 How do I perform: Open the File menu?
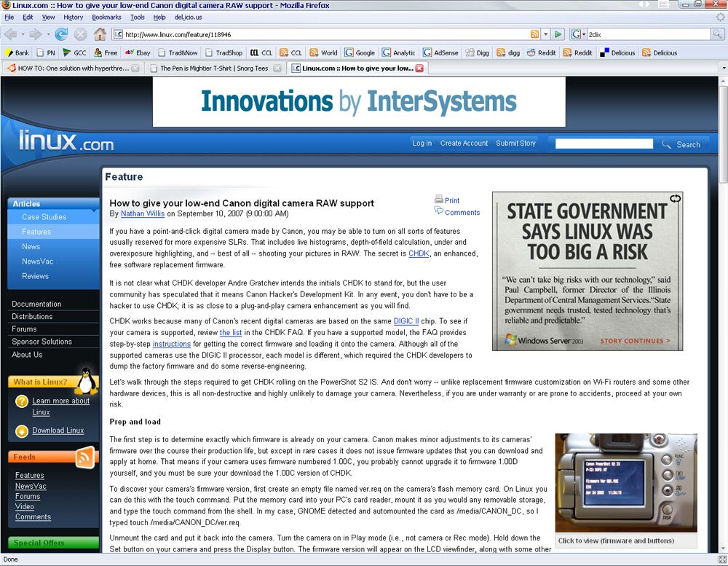coord(9,17)
